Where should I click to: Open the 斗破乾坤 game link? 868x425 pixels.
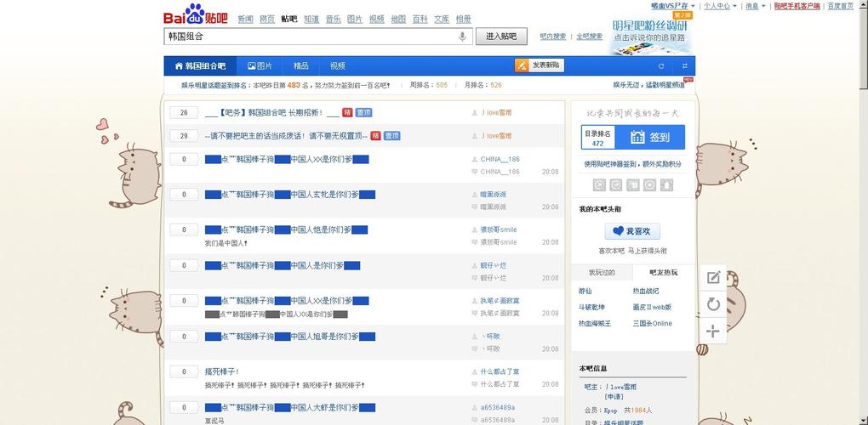tap(591, 308)
